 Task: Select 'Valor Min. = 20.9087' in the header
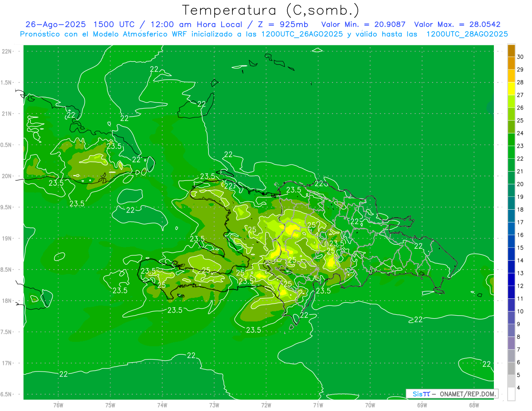(x=364, y=25)
